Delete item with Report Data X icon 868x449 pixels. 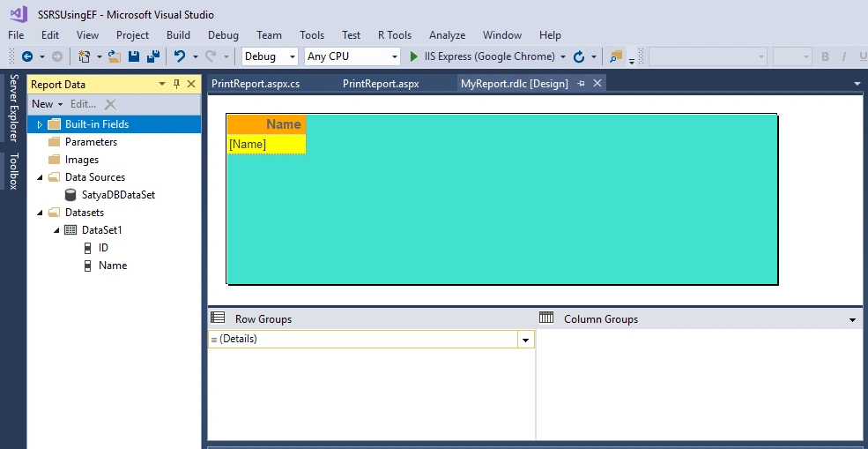pyautogui.click(x=110, y=104)
